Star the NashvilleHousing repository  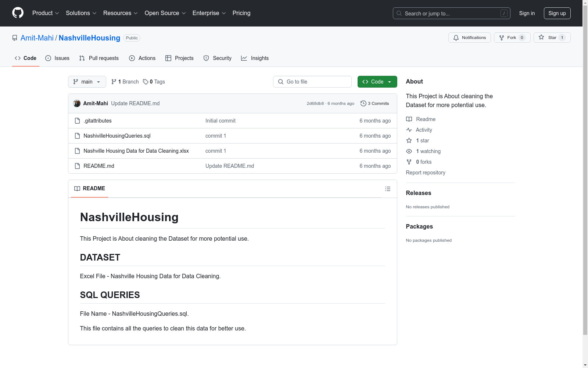552,38
